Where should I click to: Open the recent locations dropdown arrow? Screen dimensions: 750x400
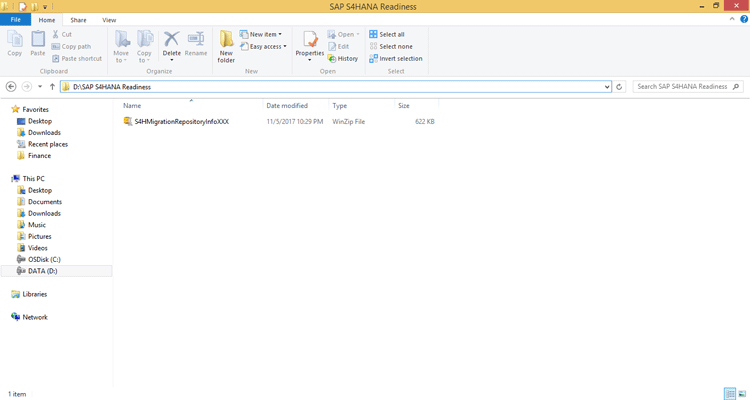coord(40,87)
